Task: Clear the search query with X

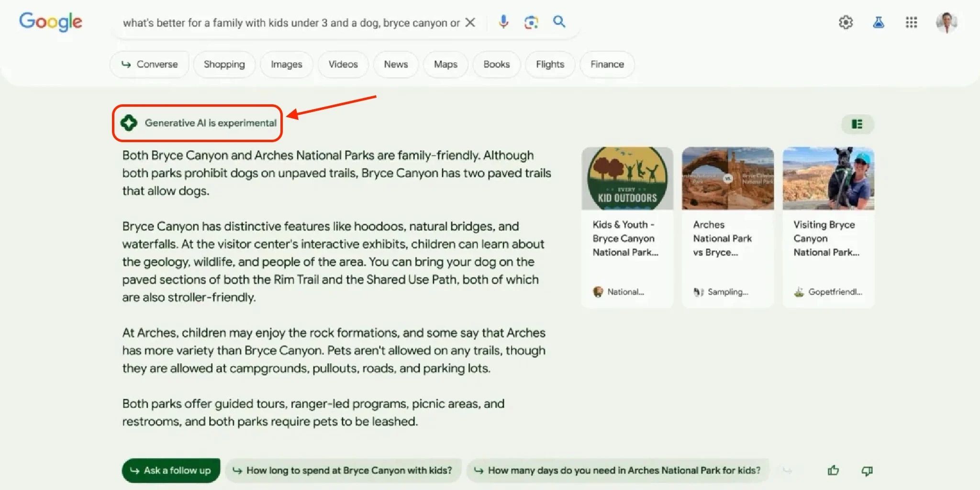Action: (x=470, y=22)
